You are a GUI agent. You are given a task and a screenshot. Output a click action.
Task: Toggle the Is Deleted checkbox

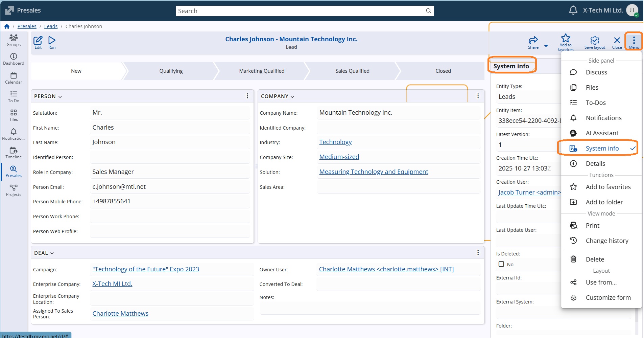point(501,264)
